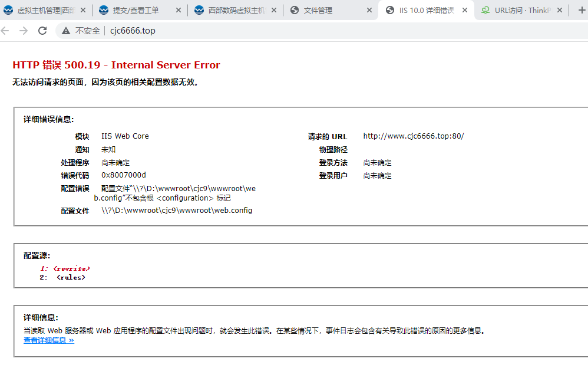Screen dimensions: 588x384
Task: Click the 文件管理 tab globe favicon
Action: [295, 10]
